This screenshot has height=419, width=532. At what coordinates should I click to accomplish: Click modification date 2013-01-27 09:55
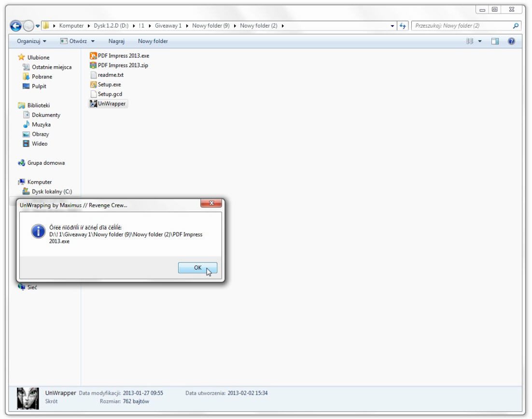[143, 393]
